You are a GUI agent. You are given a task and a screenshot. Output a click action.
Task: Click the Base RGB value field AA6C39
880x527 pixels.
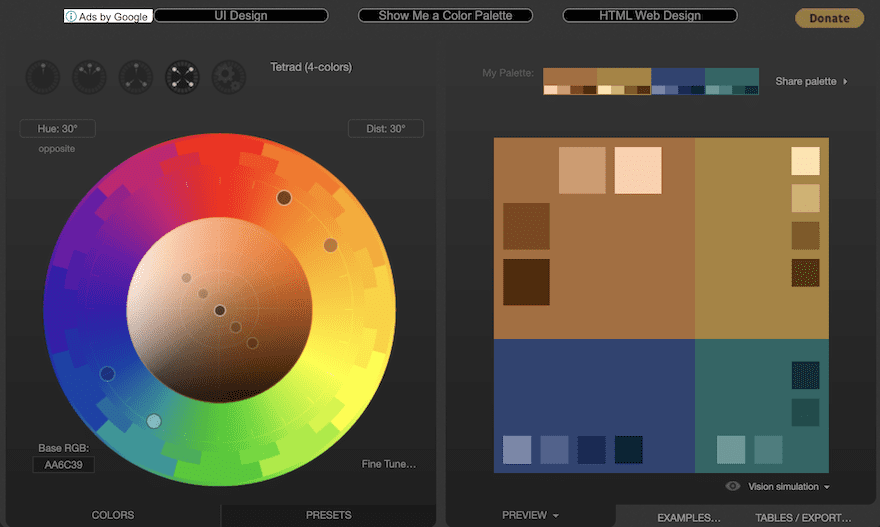[63, 465]
